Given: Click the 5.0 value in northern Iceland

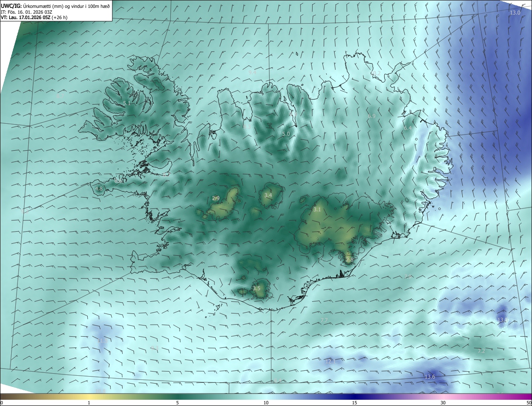Looking at the screenshot, I should [x=286, y=134].
